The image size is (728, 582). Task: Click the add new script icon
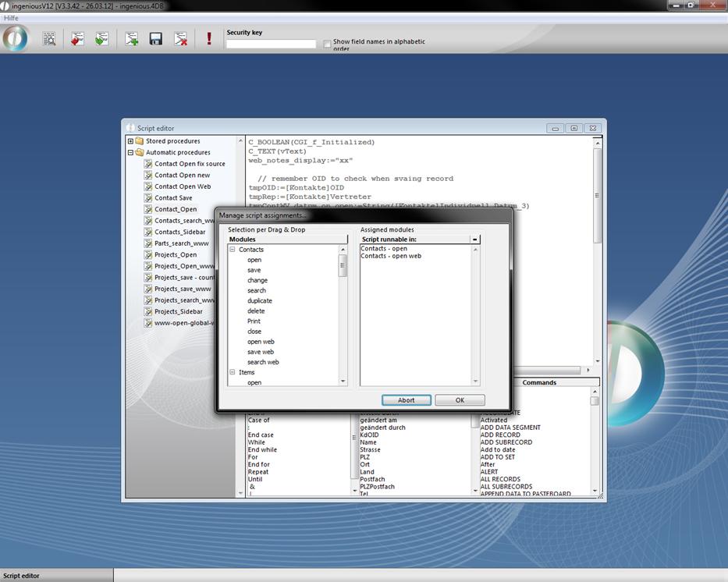[132, 38]
